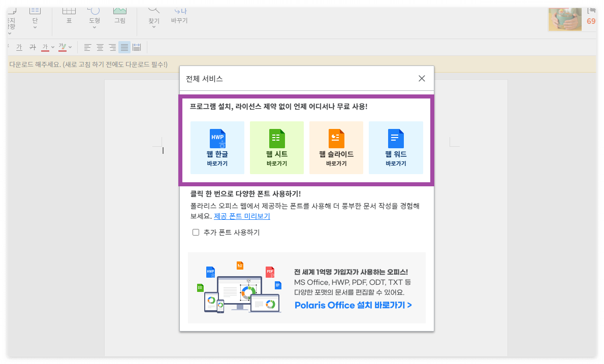Image resolution: width=604 pixels, height=364 pixels.
Task: Click Polaris Office 설치 바로가기 link
Action: (x=353, y=305)
